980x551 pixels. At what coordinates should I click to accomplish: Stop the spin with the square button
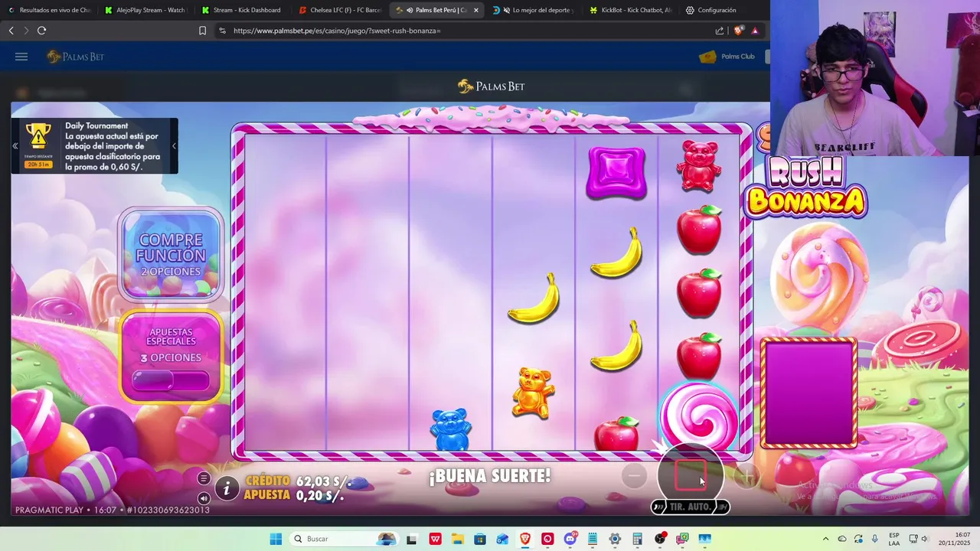coord(690,475)
